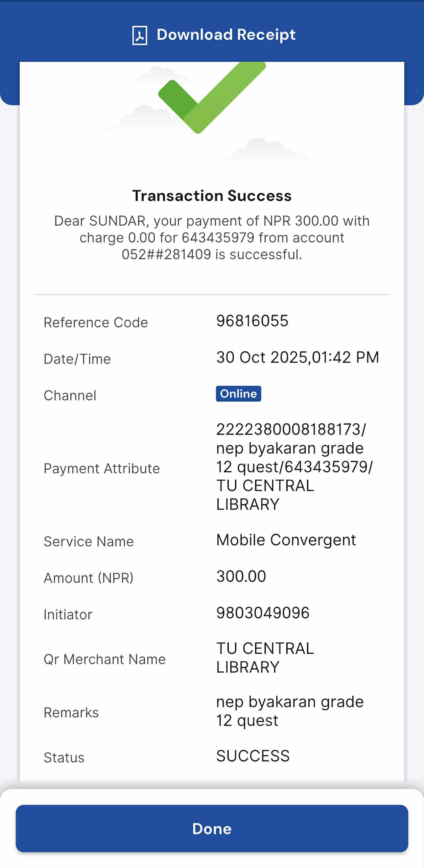Click the Remarks value text

(290, 711)
